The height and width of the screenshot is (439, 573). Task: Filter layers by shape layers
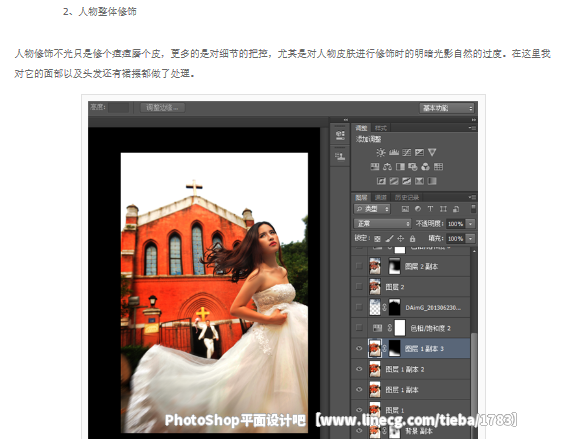443,209
